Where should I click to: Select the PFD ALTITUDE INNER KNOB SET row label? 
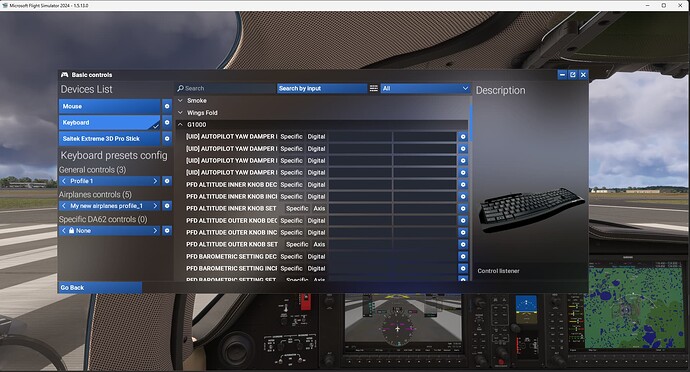point(231,208)
